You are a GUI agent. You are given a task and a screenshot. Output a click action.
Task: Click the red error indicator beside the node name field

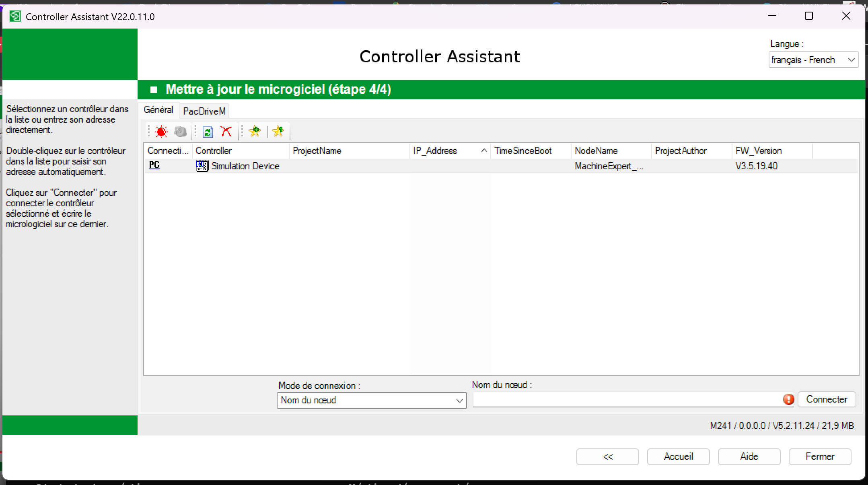point(788,399)
